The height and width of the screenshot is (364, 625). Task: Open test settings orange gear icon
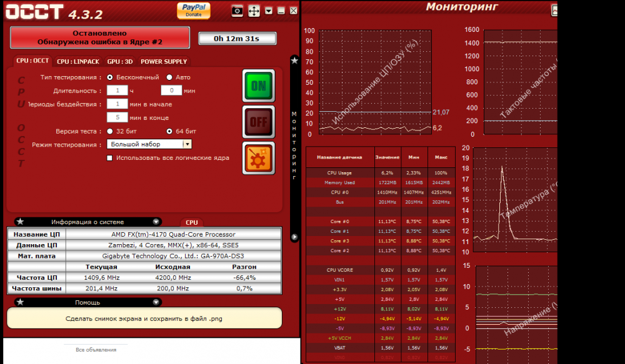259,158
